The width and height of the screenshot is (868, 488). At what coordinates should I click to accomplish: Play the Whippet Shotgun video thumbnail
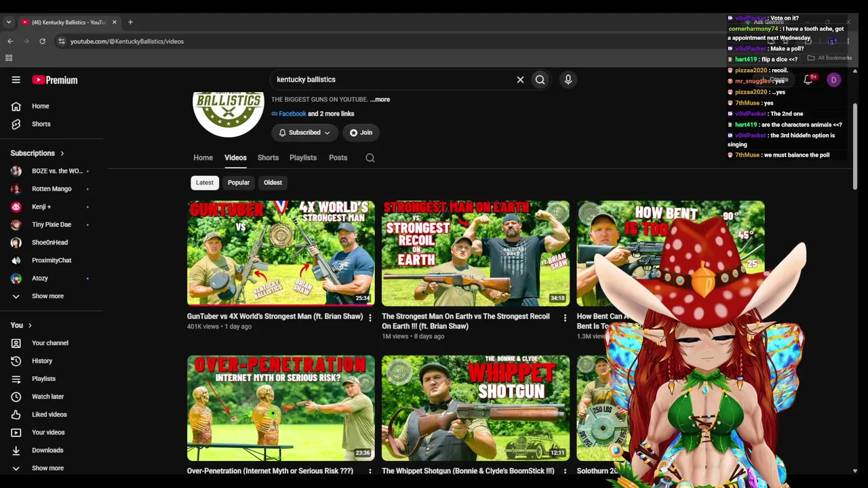475,408
